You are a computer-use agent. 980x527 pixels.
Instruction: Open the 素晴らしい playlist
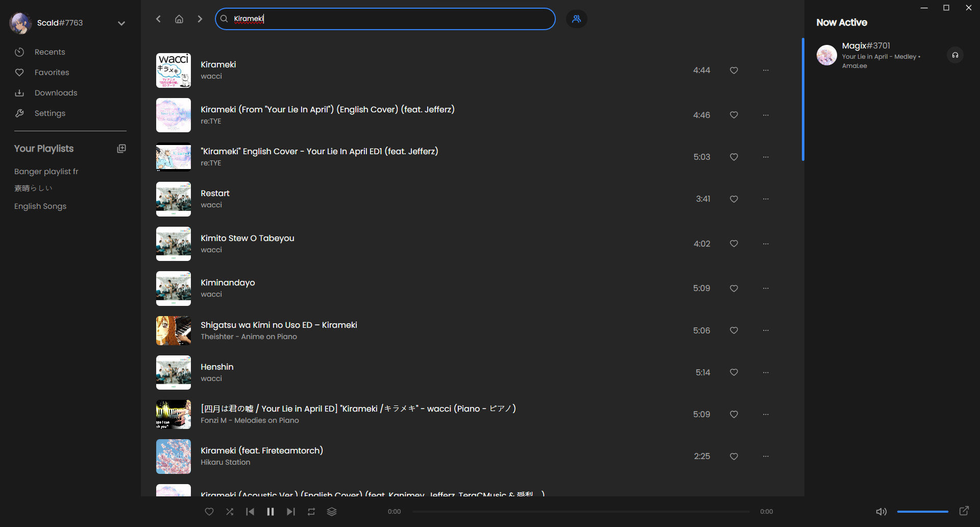pos(33,188)
